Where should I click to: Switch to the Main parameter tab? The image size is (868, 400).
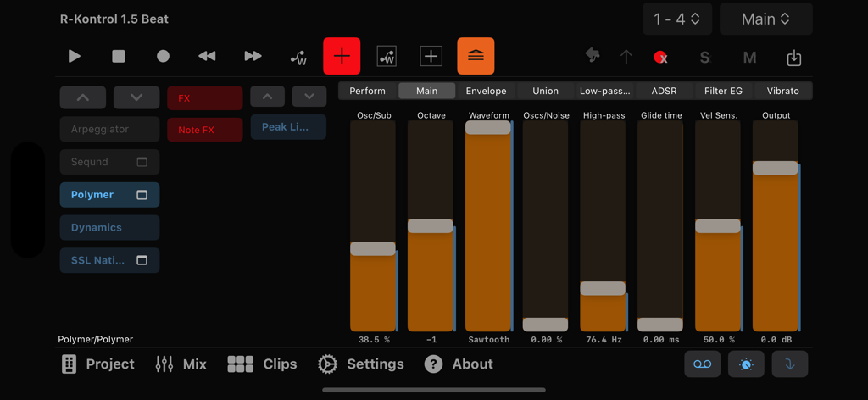point(427,91)
